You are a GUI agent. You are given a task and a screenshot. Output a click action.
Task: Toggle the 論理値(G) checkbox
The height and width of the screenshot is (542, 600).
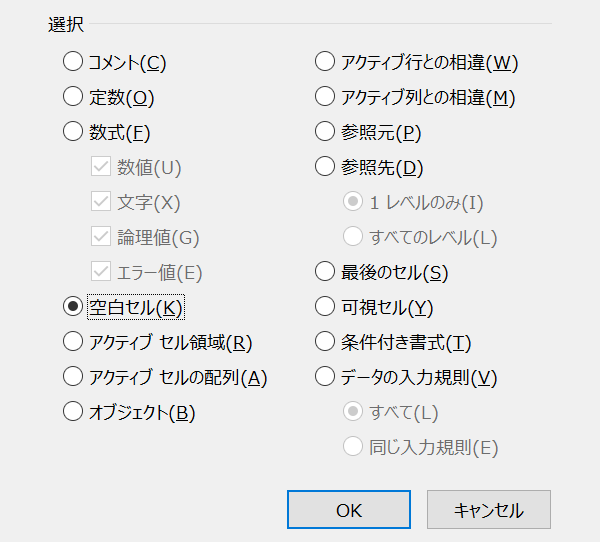[x=100, y=237]
